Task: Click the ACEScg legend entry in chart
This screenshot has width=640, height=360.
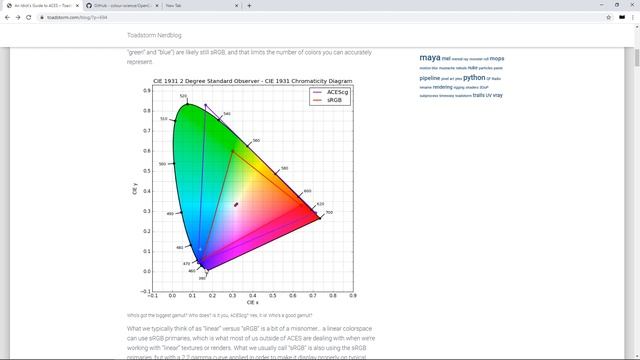Action: 330,92
